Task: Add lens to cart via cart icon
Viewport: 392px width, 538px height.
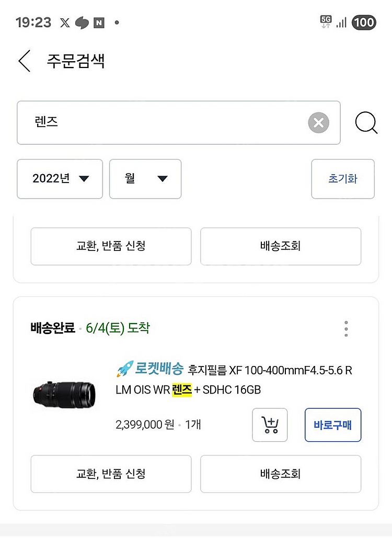Action: click(270, 425)
